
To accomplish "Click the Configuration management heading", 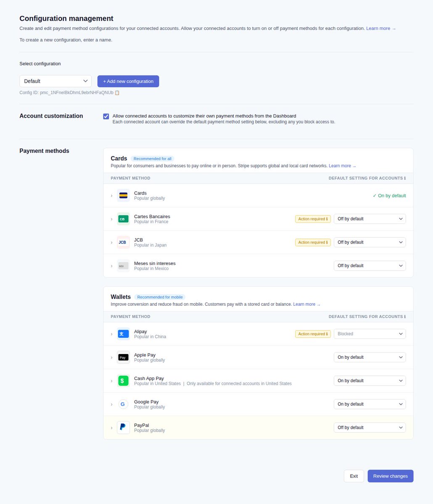I will (66, 18).
